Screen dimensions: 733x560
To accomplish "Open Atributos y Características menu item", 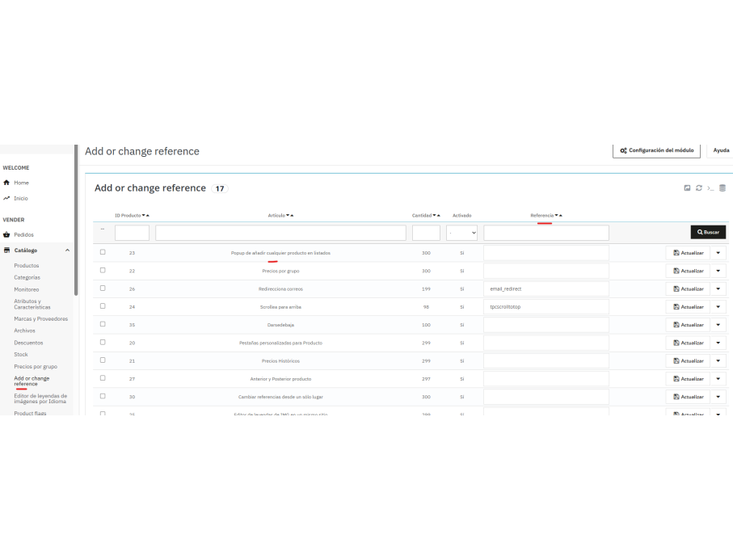I will point(32,305).
